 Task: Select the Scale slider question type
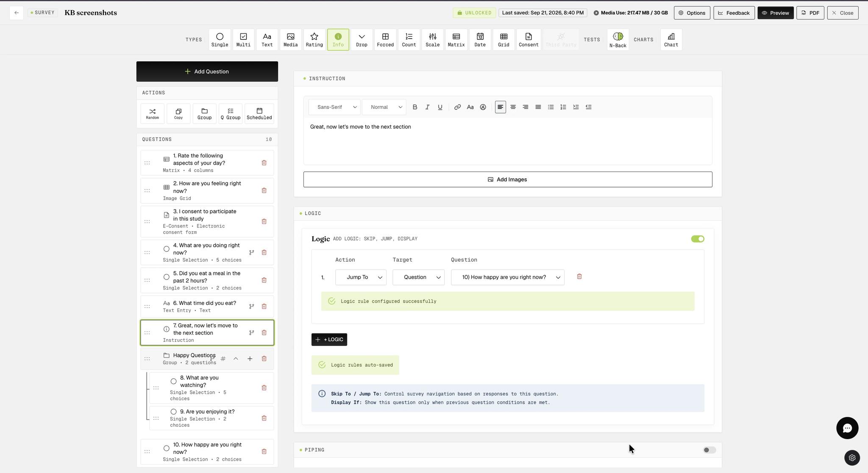click(x=432, y=40)
